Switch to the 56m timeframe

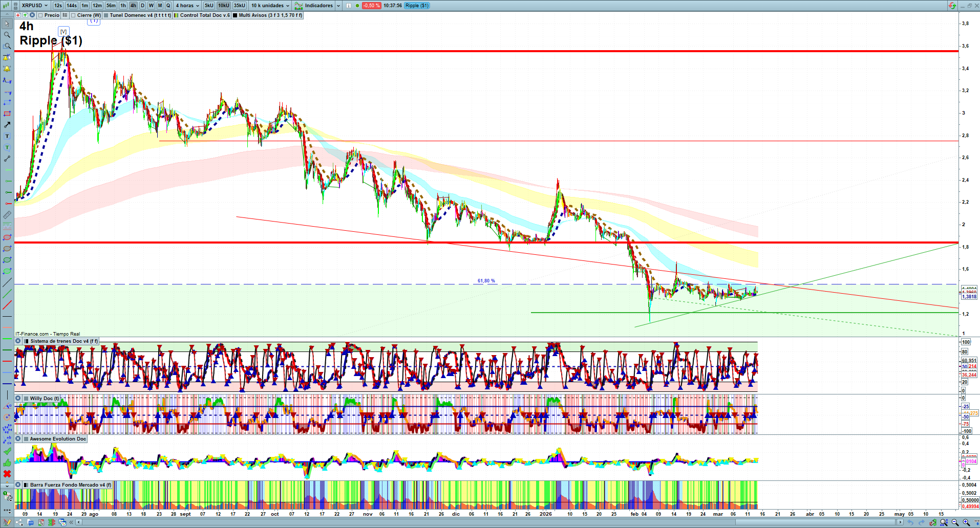tap(111, 6)
